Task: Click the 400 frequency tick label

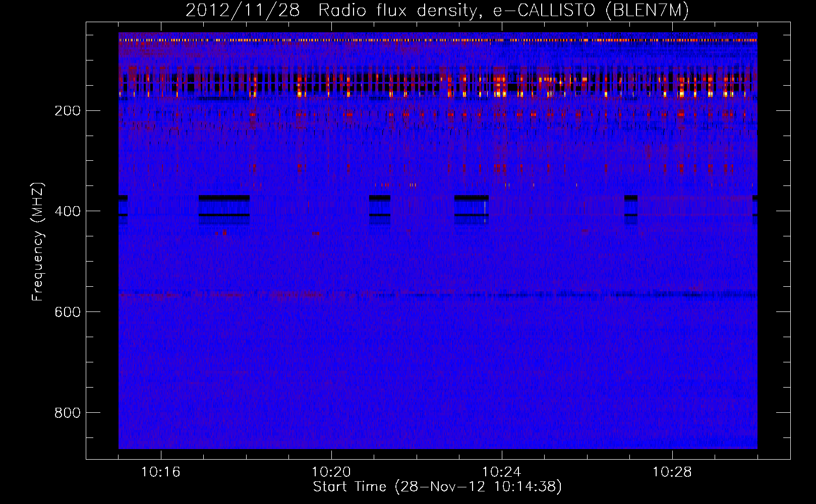Action: point(68,211)
